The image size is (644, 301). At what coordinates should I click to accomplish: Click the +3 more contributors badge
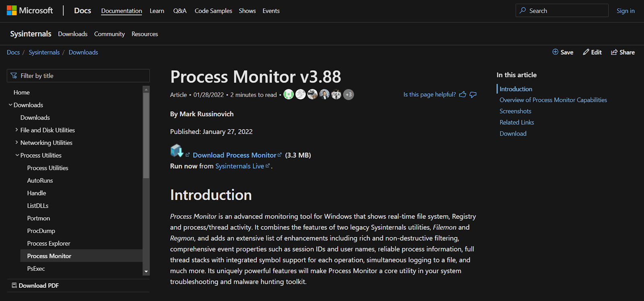pos(349,95)
